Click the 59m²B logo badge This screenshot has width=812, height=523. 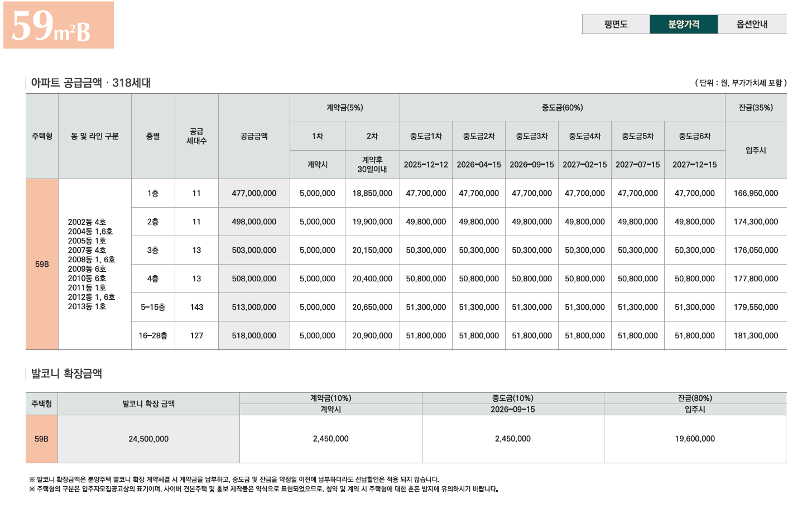point(59,25)
